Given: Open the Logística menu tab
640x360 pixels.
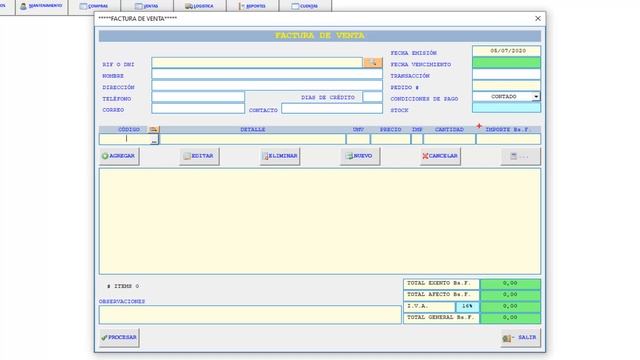Looking at the screenshot, I should 200,6.
